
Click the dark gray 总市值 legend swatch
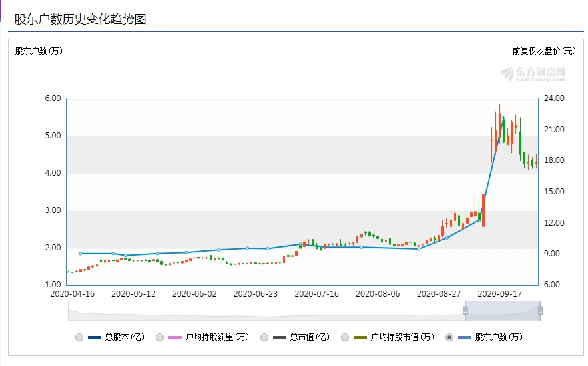click(280, 337)
